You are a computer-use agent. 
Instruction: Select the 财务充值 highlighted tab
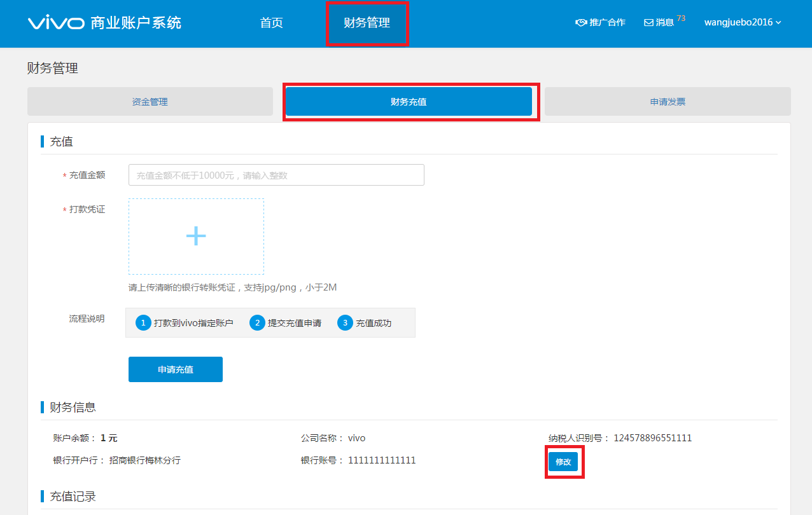(x=409, y=101)
